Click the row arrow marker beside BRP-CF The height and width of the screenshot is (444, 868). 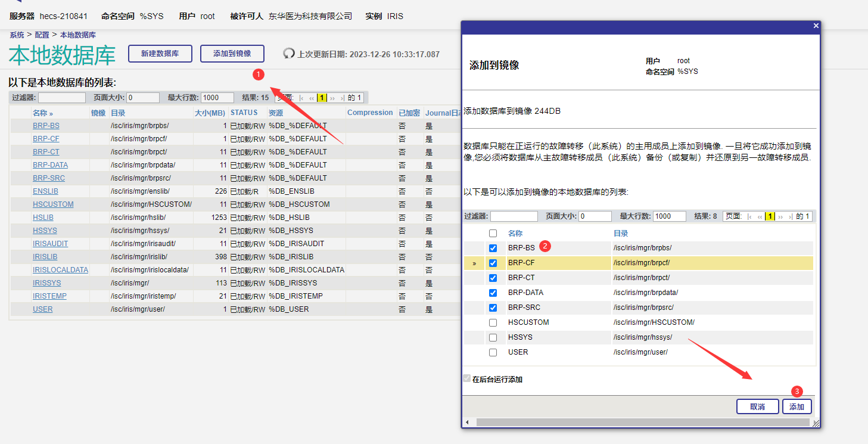474,263
